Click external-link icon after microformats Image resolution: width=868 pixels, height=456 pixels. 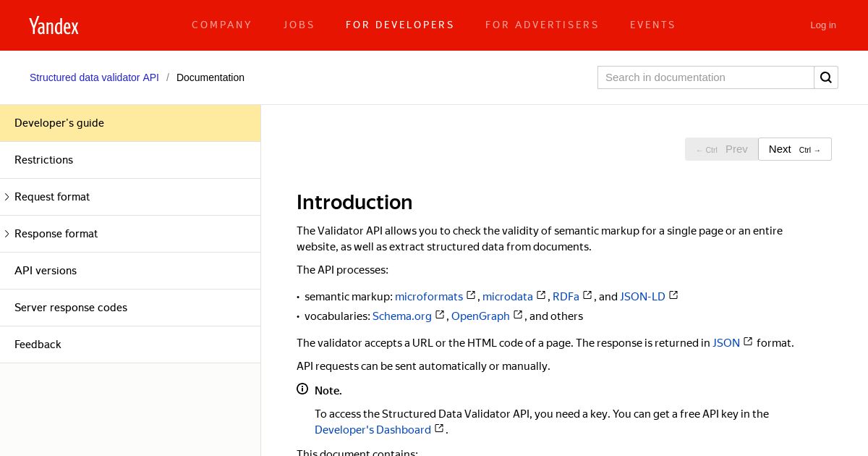pos(471,295)
